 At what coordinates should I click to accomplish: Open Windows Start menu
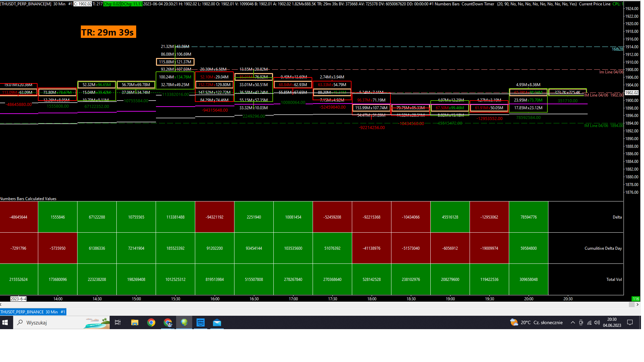point(5,322)
